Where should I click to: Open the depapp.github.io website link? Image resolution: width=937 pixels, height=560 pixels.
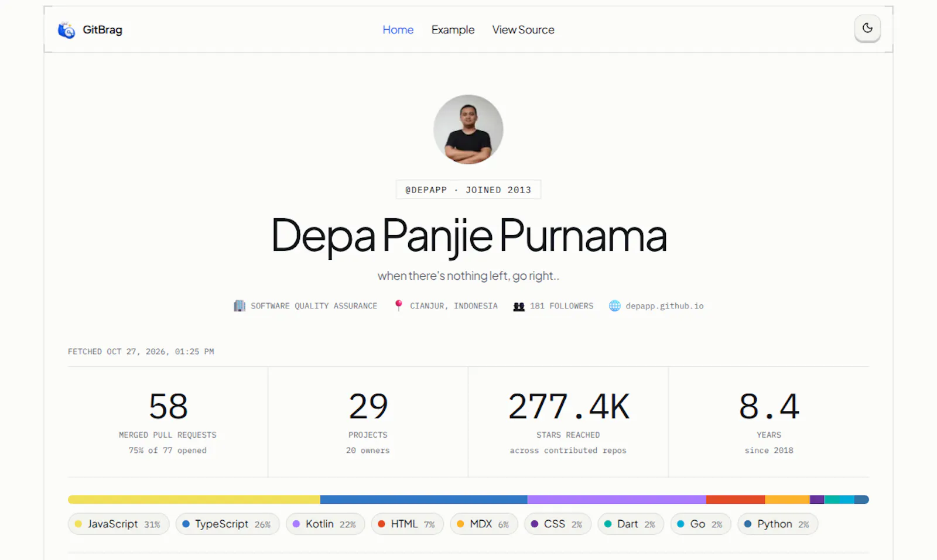(665, 306)
